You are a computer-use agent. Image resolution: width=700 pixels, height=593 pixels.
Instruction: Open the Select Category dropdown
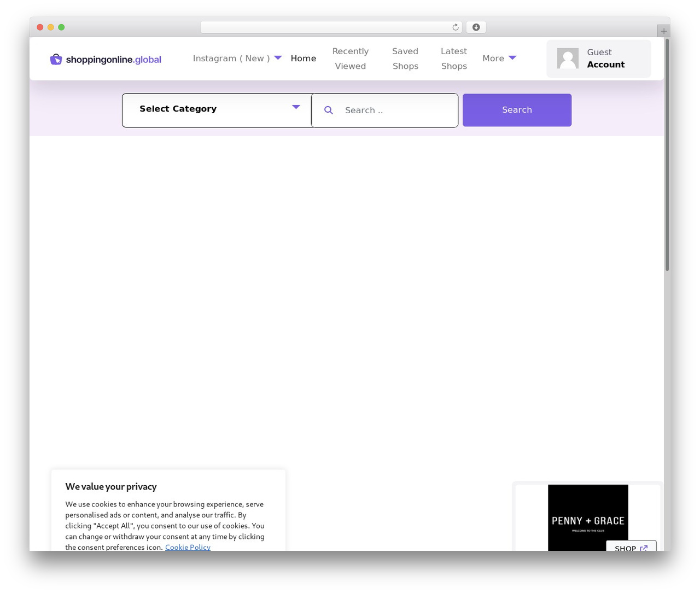coord(218,110)
